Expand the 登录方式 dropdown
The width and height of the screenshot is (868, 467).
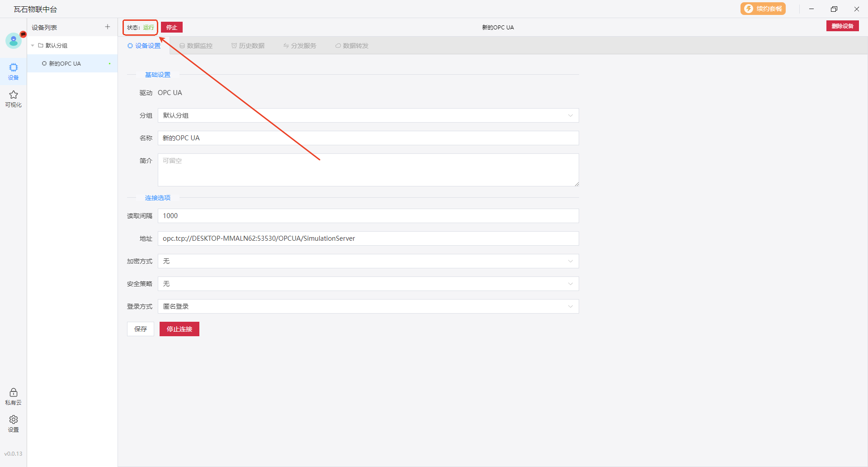tap(368, 306)
